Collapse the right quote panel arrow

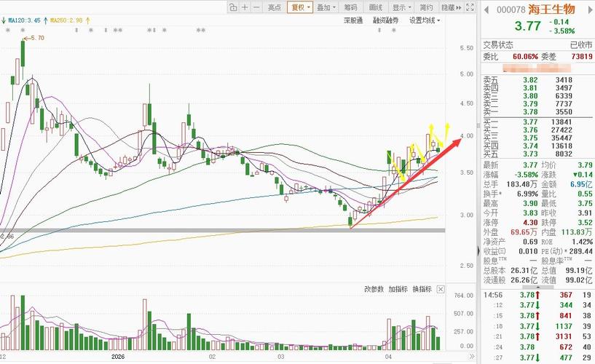[478, 250]
